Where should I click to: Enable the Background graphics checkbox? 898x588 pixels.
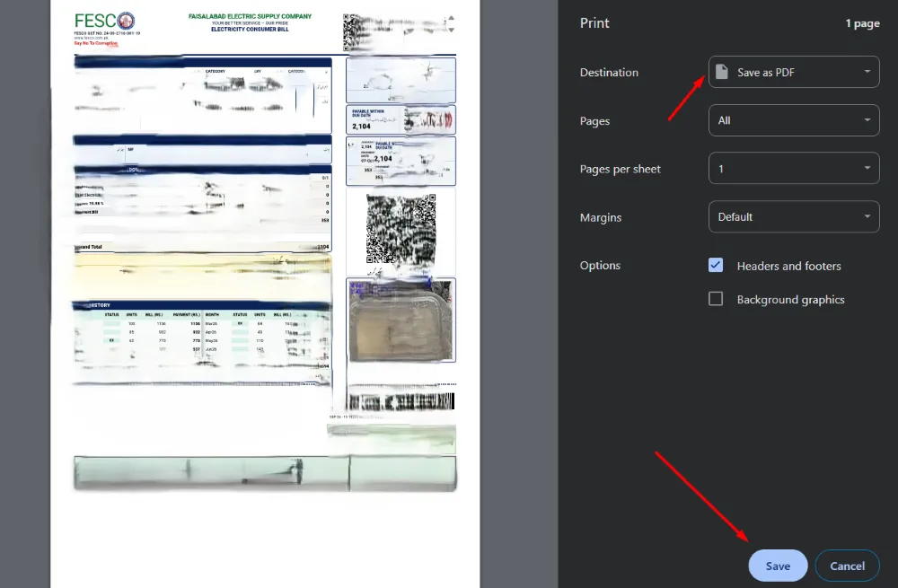coord(716,299)
